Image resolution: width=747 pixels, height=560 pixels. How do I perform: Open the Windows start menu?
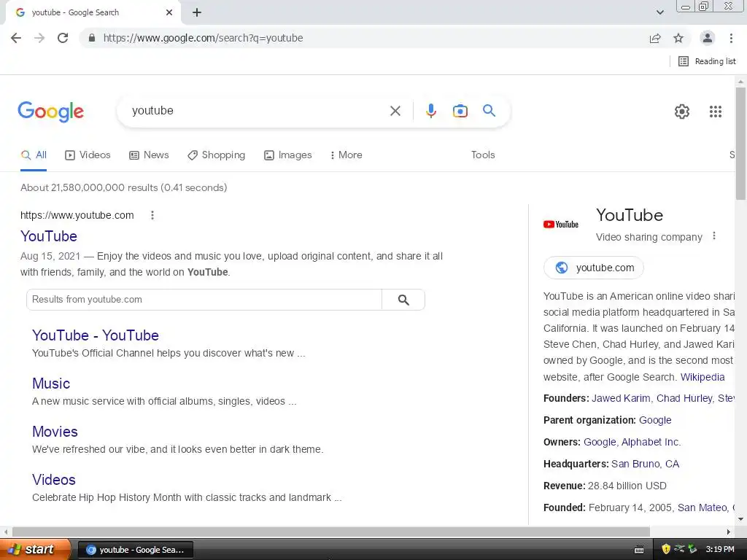(35, 549)
